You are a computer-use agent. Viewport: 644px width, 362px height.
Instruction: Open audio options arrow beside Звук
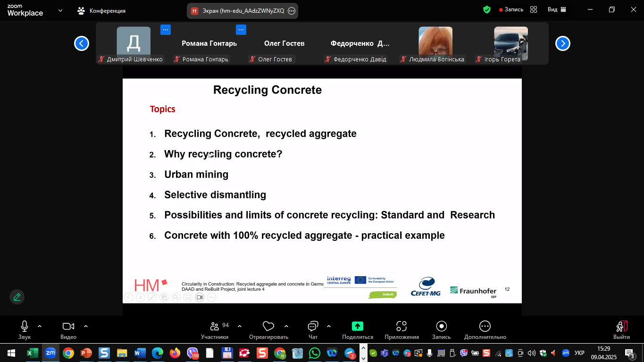click(x=40, y=326)
